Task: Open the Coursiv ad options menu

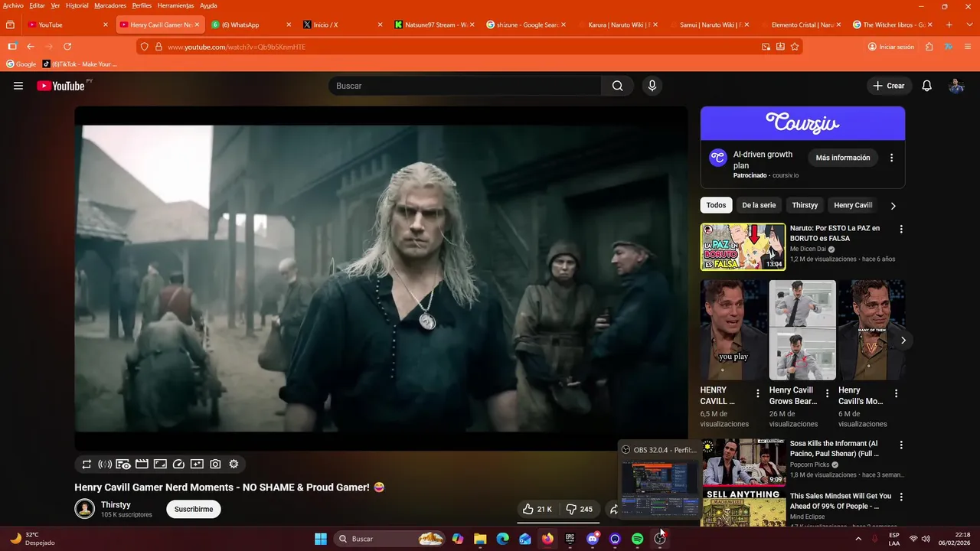Action: coord(891,158)
